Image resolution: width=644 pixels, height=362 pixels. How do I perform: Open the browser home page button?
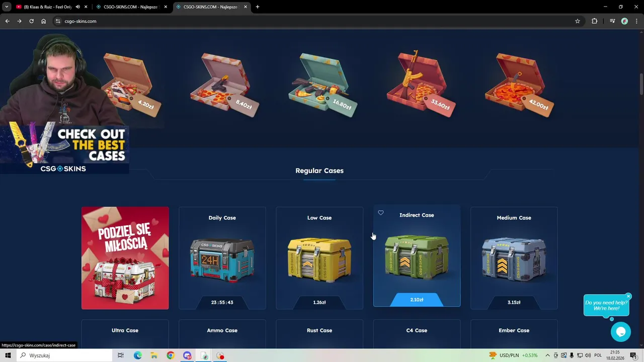[x=43, y=21]
